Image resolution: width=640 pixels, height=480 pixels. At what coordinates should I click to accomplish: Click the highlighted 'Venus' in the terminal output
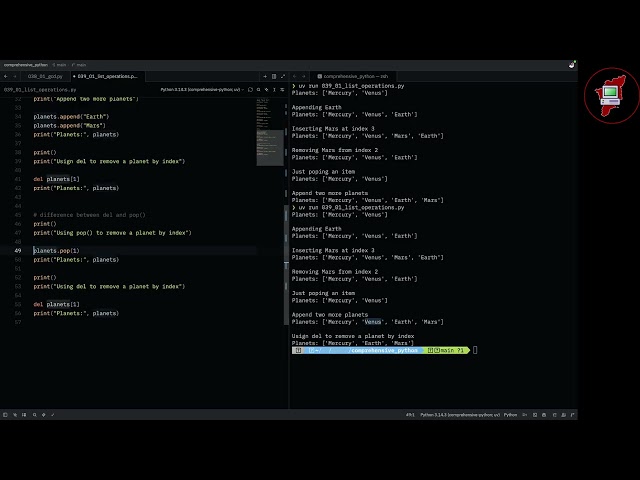(x=373, y=322)
